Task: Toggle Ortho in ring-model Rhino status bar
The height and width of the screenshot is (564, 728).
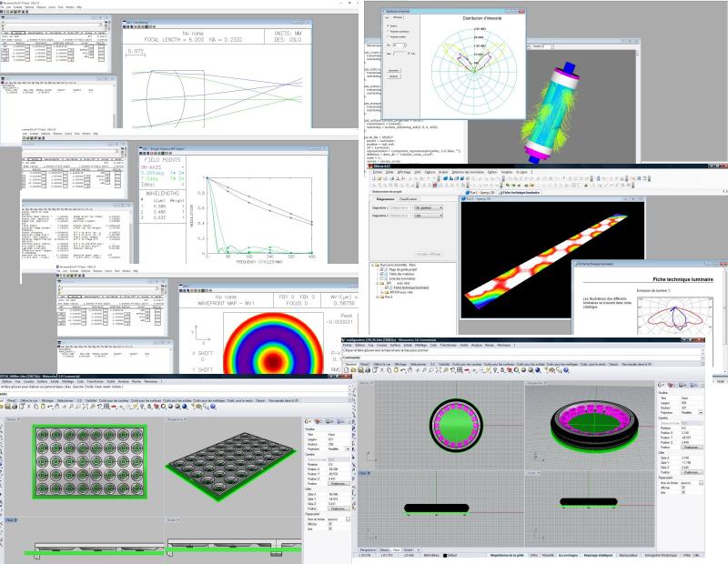Action: point(533,555)
